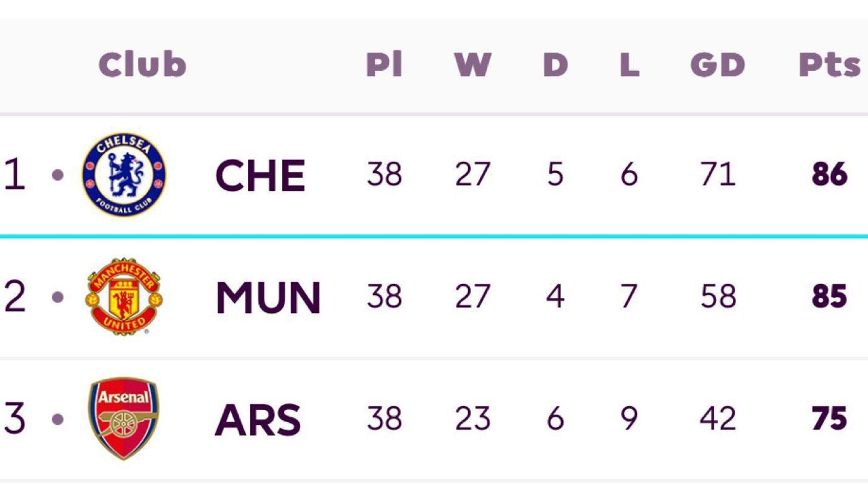Click the Manchester United club crest

(x=124, y=297)
